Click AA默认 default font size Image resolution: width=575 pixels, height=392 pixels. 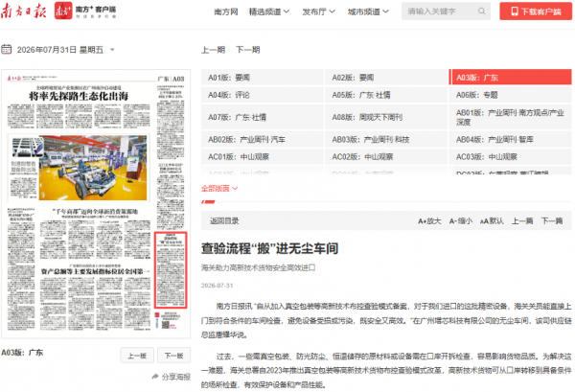point(492,221)
